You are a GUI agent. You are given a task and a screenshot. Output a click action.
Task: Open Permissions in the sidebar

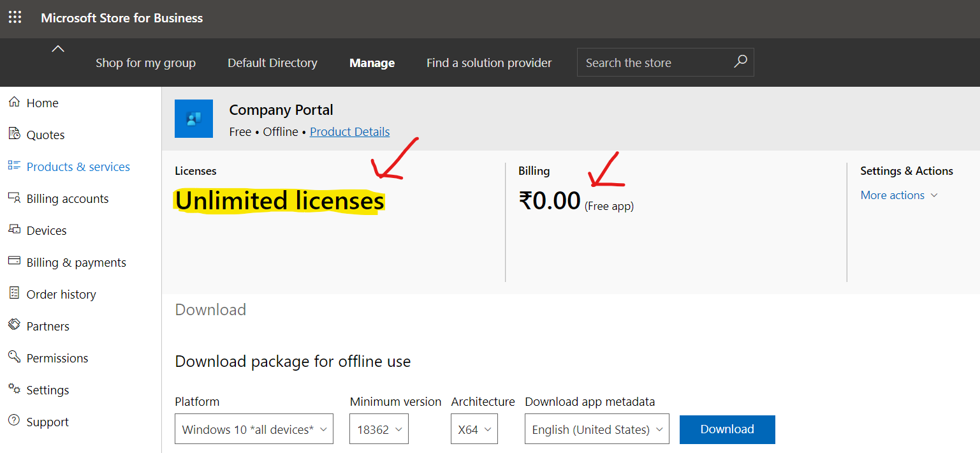point(57,358)
